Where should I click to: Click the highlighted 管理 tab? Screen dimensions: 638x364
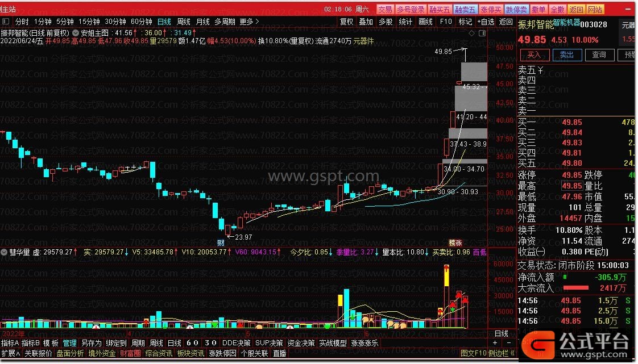click(x=69, y=344)
